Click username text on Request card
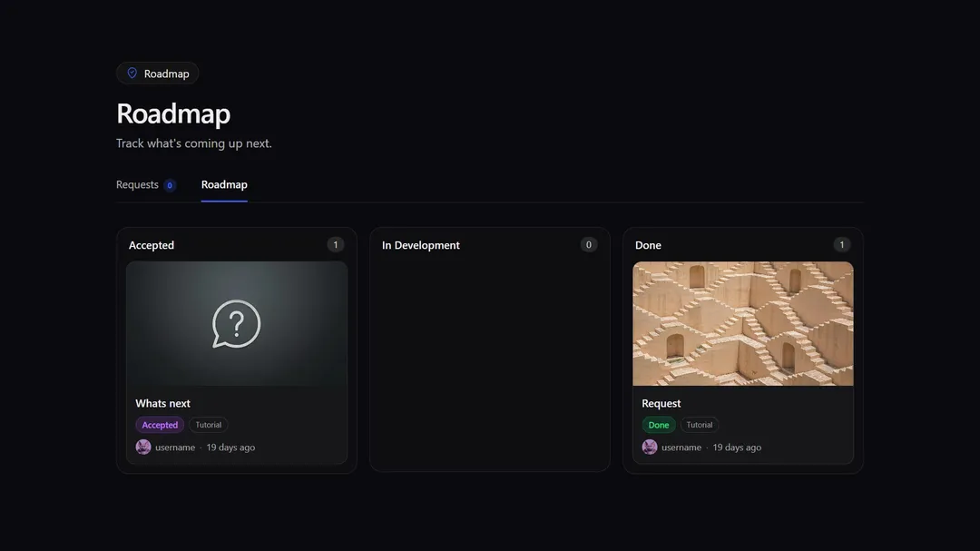 681,448
